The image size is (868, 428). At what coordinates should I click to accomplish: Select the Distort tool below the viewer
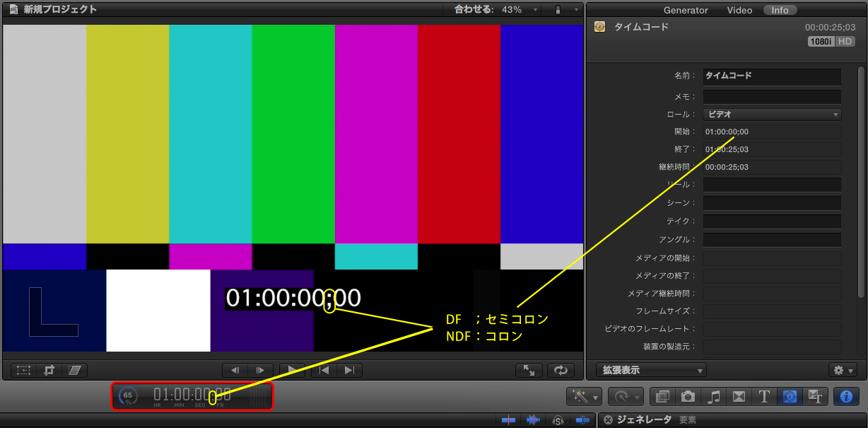(x=75, y=370)
